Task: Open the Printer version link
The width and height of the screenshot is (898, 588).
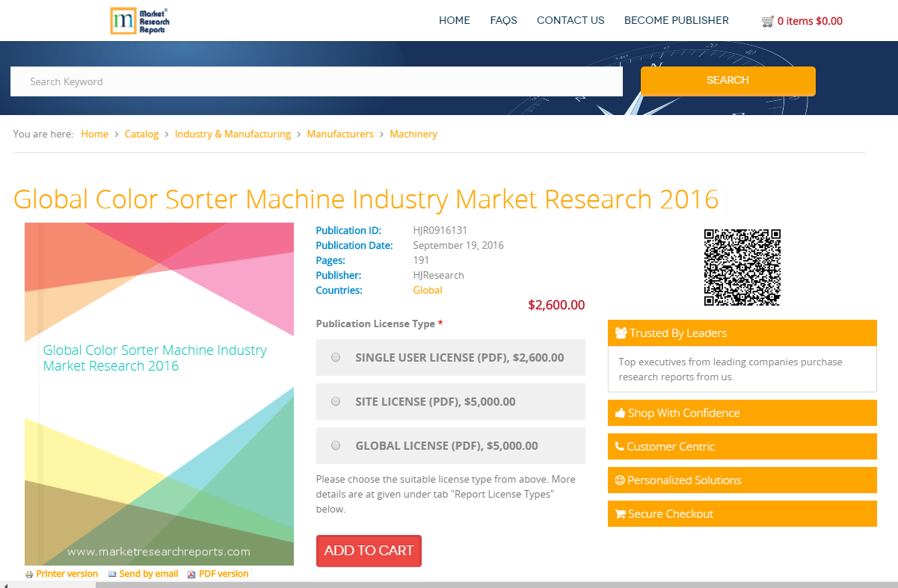Action: 67,574
